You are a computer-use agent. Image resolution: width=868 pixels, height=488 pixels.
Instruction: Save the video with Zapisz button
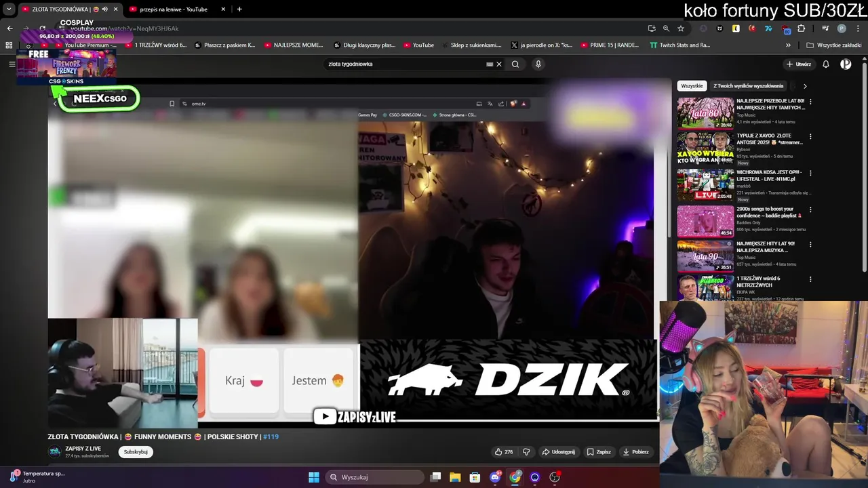[x=599, y=451]
